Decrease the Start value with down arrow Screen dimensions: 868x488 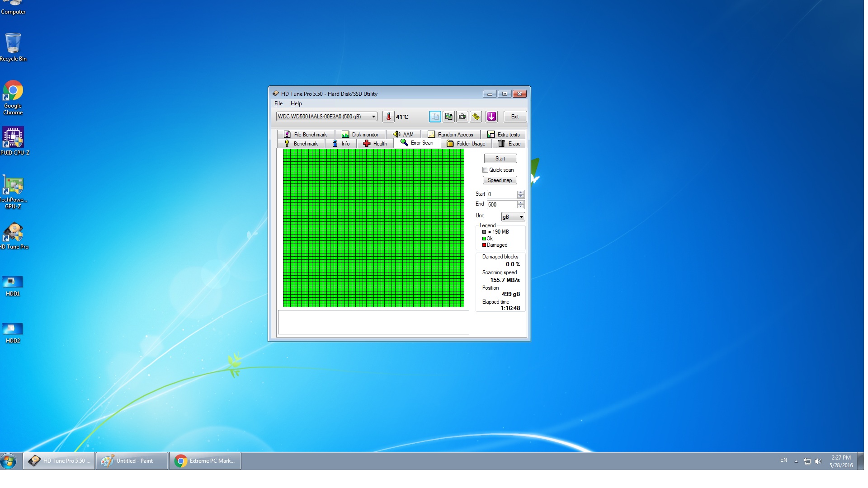click(x=520, y=197)
